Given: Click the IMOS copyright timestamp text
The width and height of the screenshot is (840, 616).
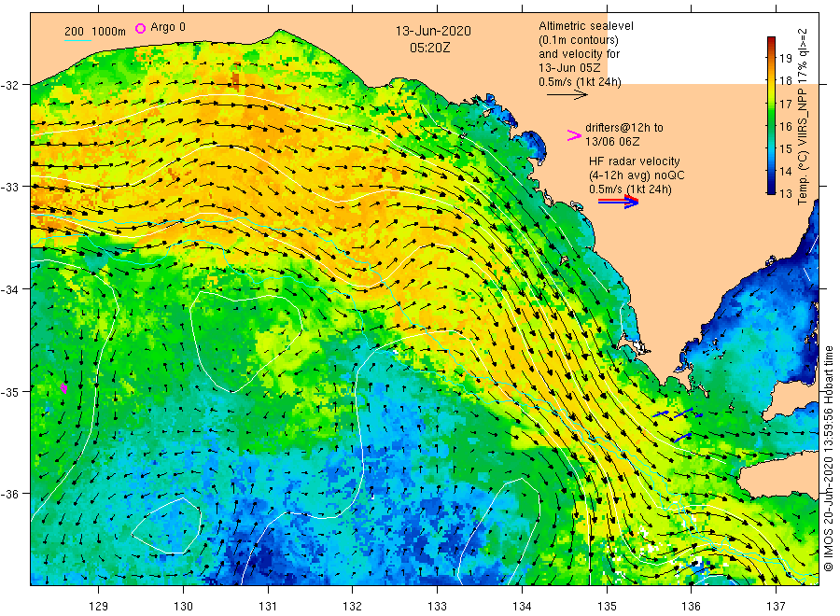Looking at the screenshot, I should [x=828, y=458].
